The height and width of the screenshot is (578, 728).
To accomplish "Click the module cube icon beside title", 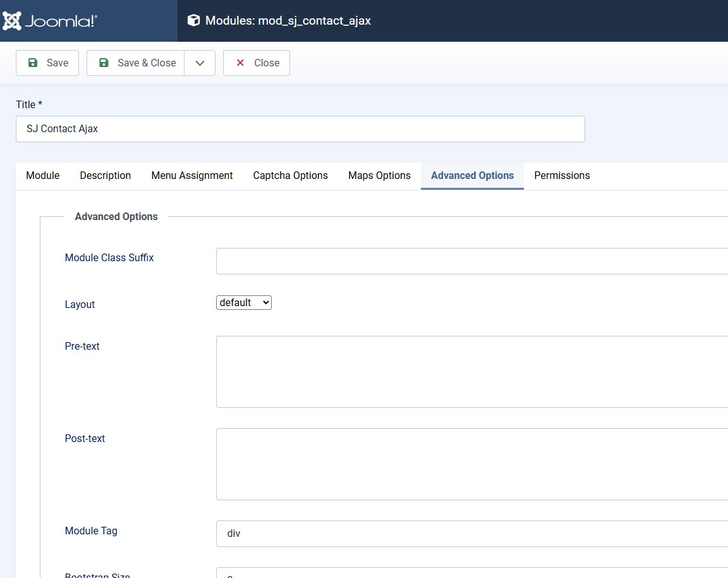I will (193, 21).
